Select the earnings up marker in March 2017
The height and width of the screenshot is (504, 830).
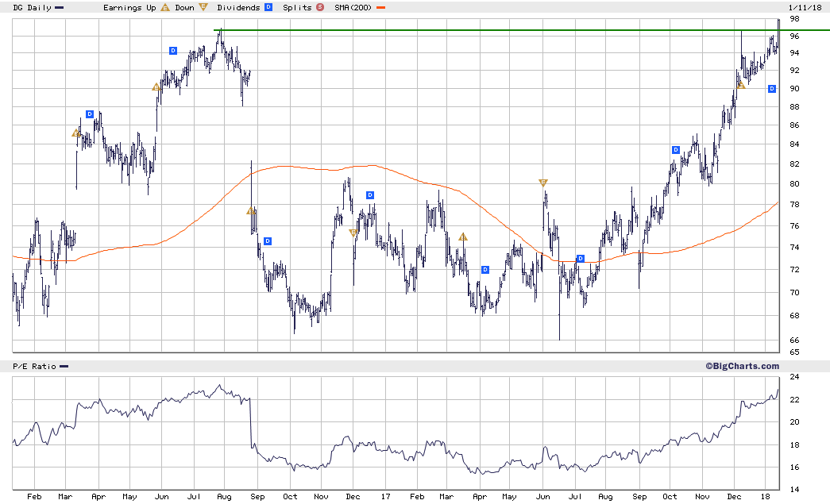tap(462, 237)
